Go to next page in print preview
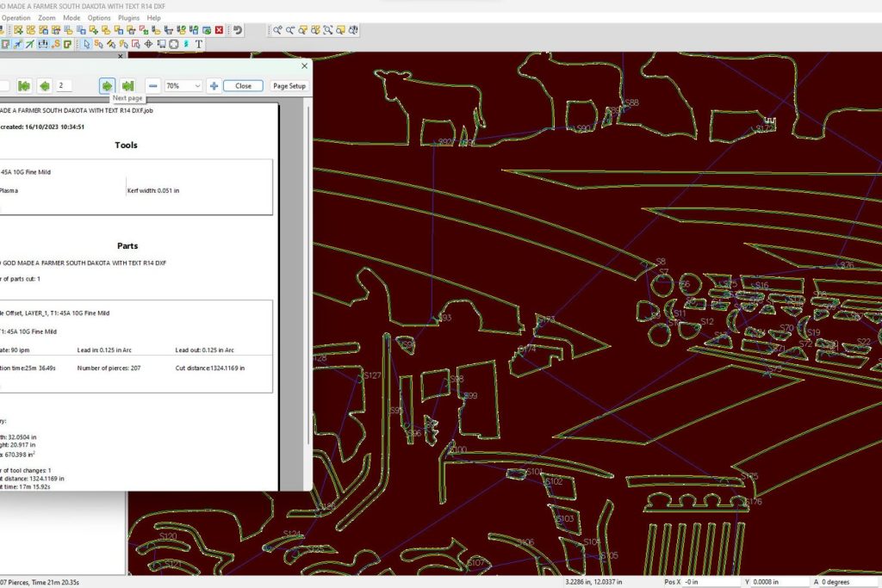This screenshot has width=882, height=588. click(x=107, y=86)
